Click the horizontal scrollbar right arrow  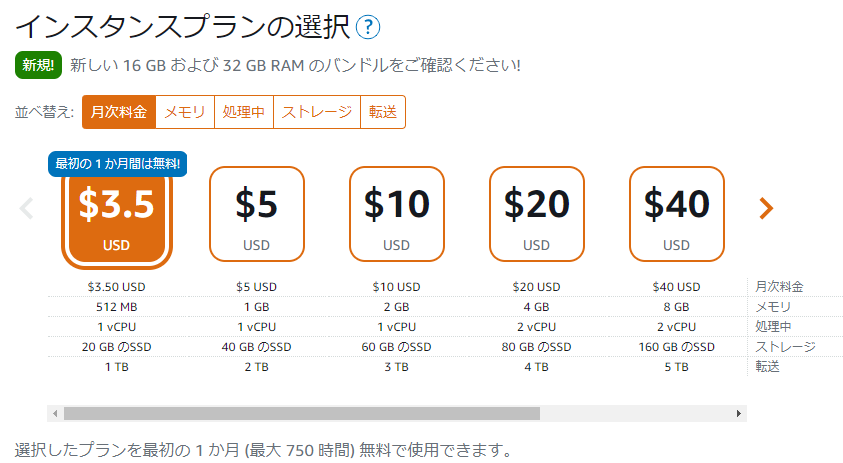click(x=739, y=413)
